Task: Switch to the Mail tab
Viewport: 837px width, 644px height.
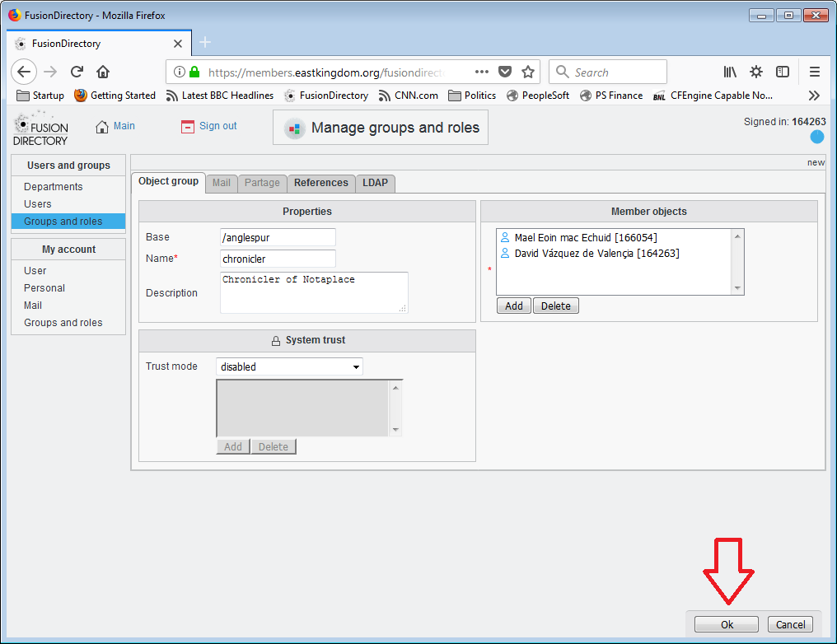Action: tap(222, 183)
